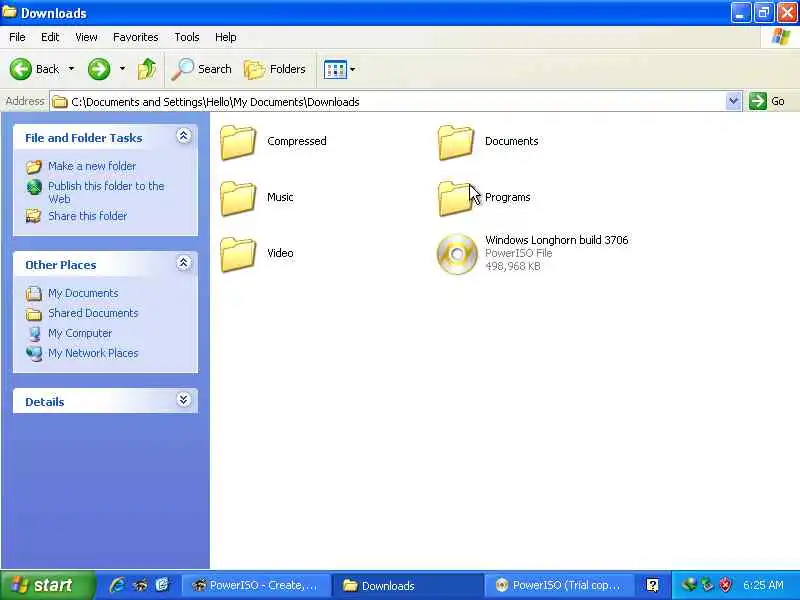
Task: Click the My Documents sidebar icon
Action: pyautogui.click(x=34, y=293)
